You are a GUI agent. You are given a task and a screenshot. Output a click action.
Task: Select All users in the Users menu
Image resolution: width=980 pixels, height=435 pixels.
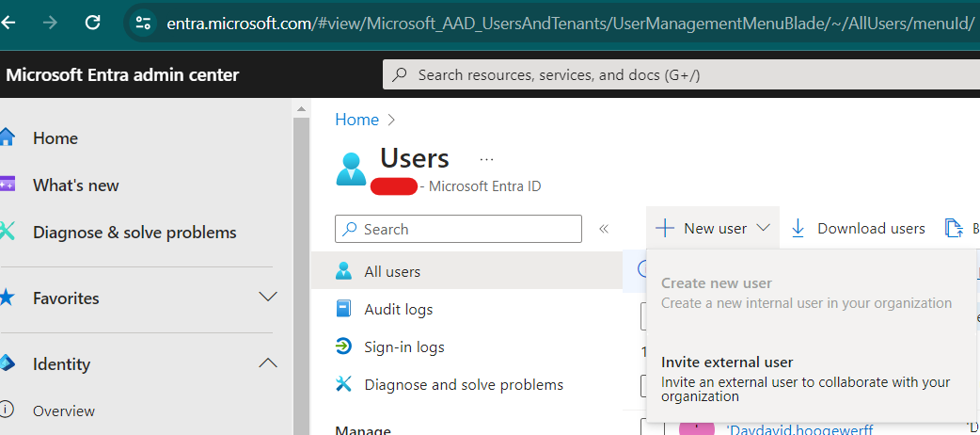[x=392, y=271]
